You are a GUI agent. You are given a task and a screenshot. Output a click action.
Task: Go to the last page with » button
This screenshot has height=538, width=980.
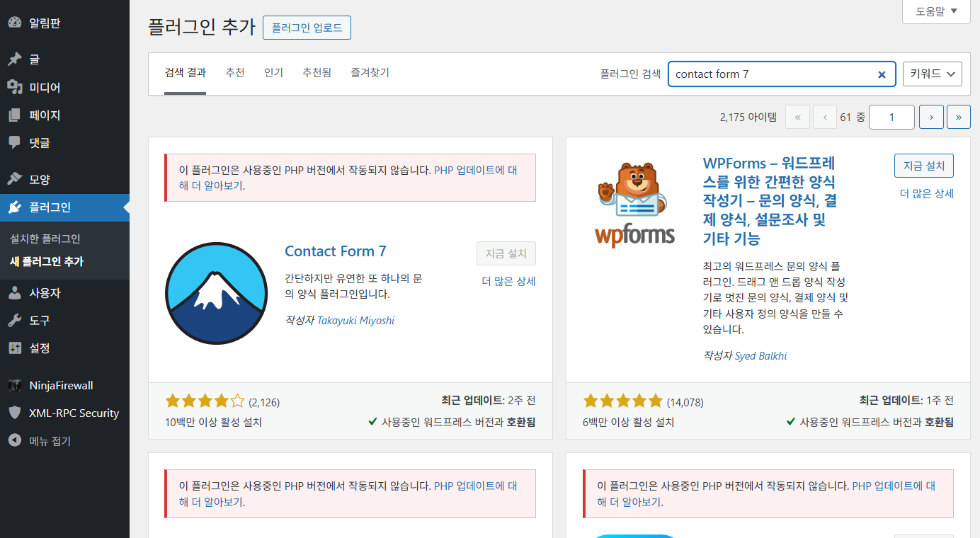pyautogui.click(x=959, y=117)
